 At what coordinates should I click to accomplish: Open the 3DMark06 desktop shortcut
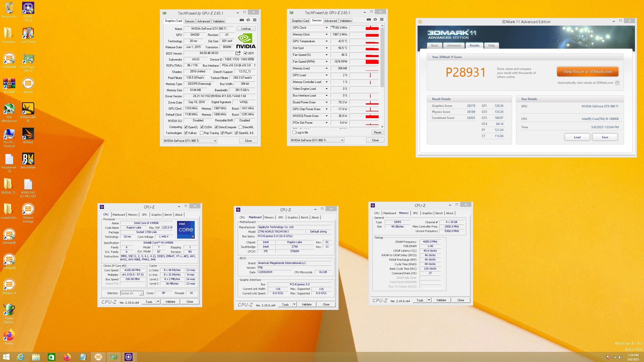click(9, 60)
